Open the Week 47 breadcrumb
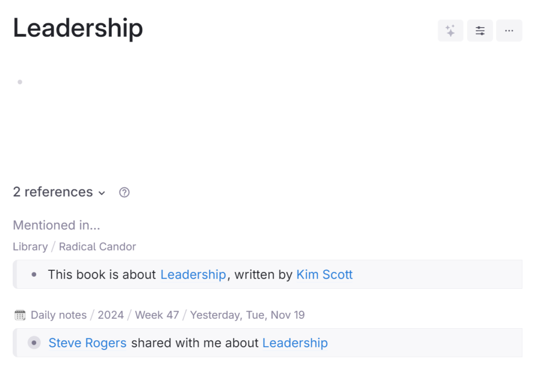Viewport: 545px width, 392px height. (157, 315)
